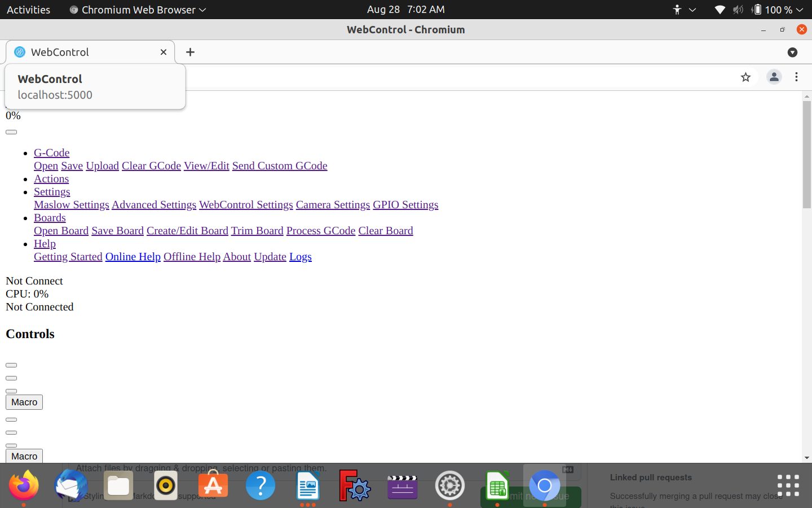Select the WebControl browser tab
Screen dimensions: 812x508
click(x=85, y=51)
